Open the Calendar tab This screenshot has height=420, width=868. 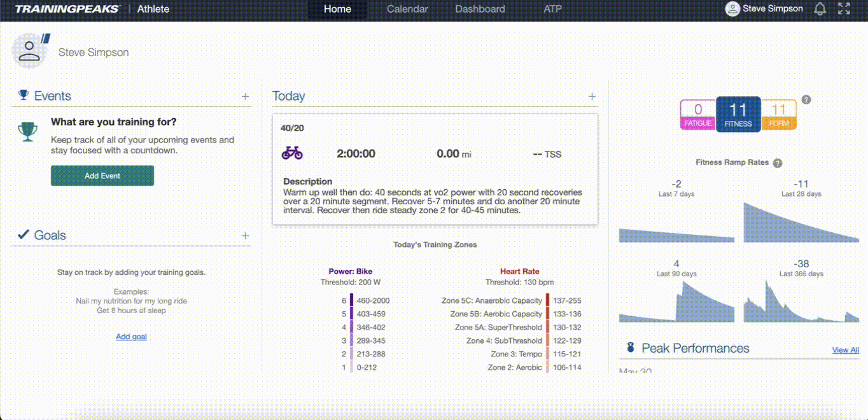tap(407, 9)
